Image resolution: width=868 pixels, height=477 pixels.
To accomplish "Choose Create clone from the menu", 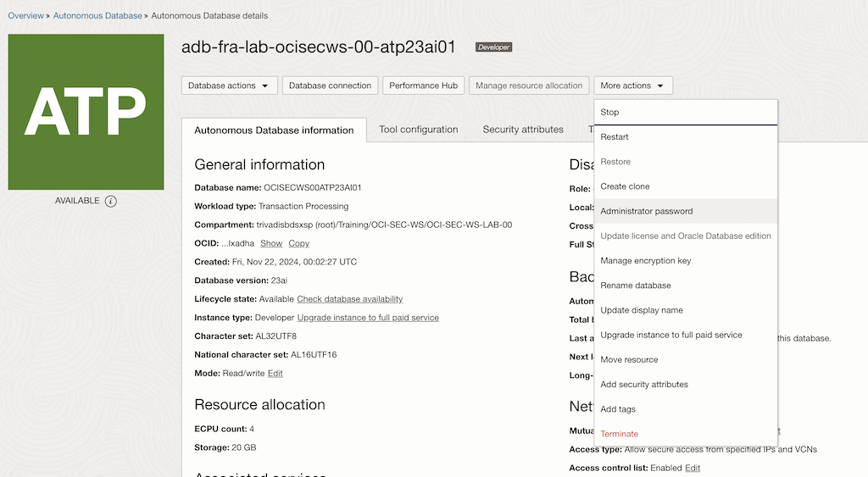I will pos(685,186).
